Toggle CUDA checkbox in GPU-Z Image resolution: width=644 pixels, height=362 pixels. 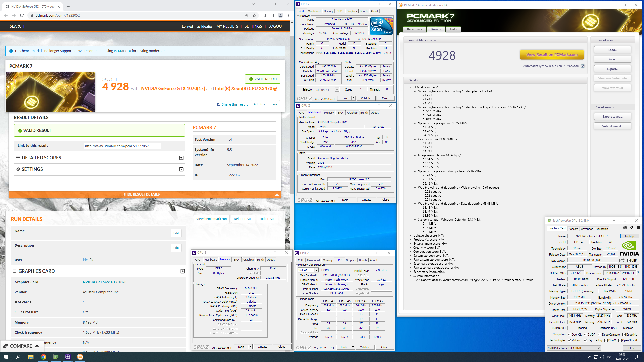point(585,335)
